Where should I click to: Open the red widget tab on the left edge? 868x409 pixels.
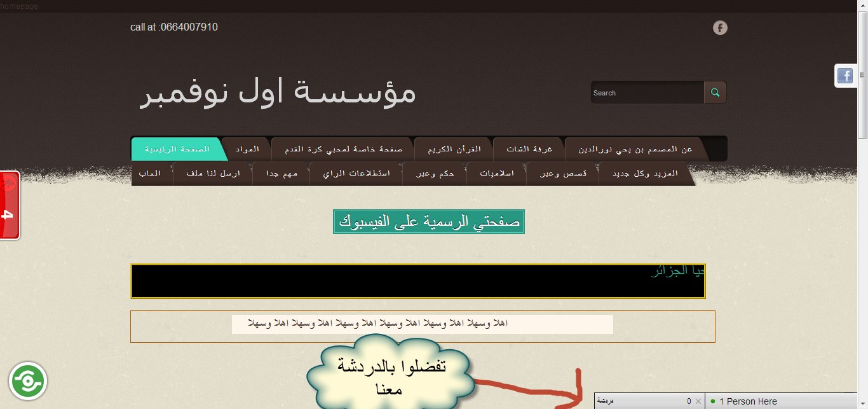point(9,205)
